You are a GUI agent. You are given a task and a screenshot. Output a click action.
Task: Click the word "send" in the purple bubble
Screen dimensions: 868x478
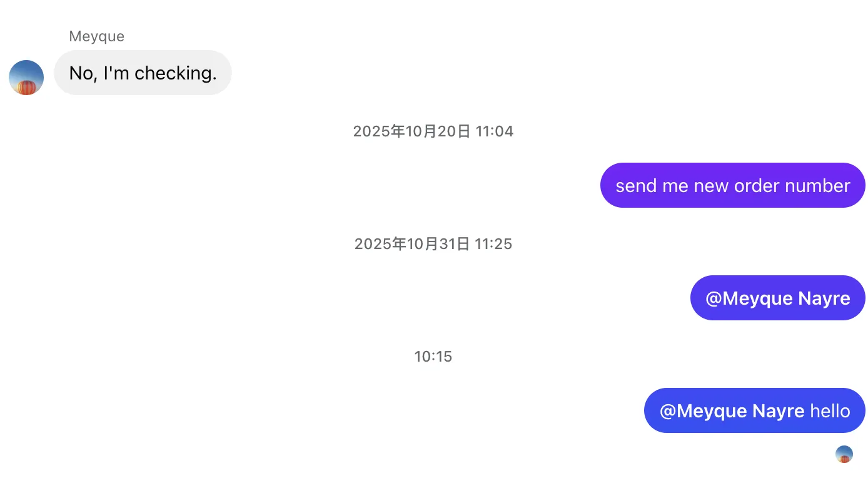[633, 186]
